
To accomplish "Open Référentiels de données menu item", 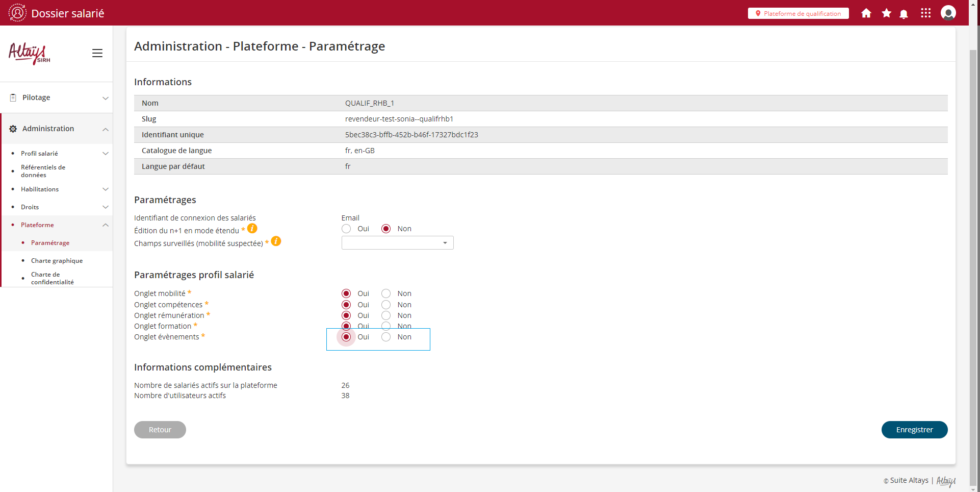I will click(x=43, y=171).
